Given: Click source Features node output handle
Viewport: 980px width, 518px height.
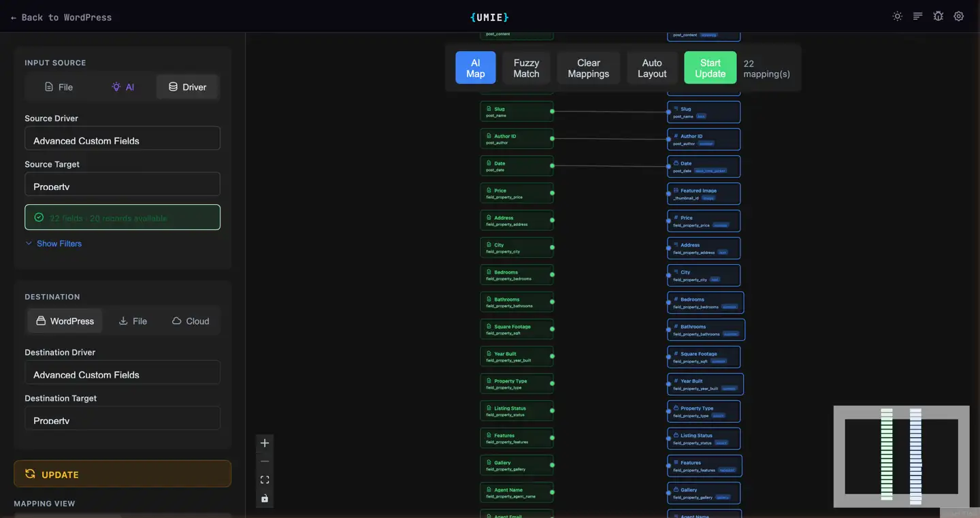Looking at the screenshot, I should click(x=552, y=438).
